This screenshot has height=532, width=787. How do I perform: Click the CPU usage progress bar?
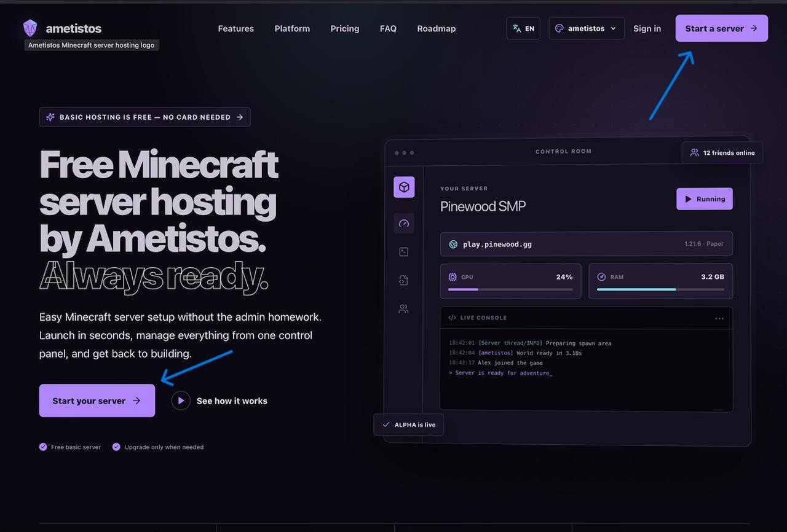(510, 289)
